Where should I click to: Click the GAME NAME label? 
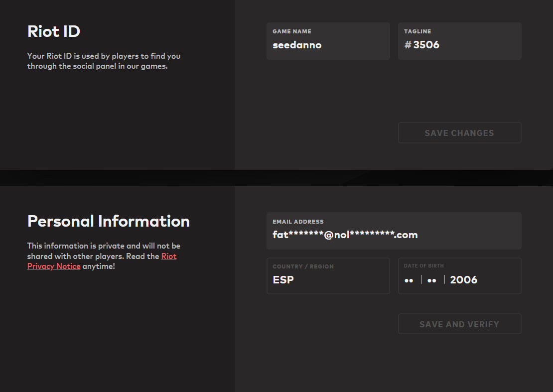[291, 31]
